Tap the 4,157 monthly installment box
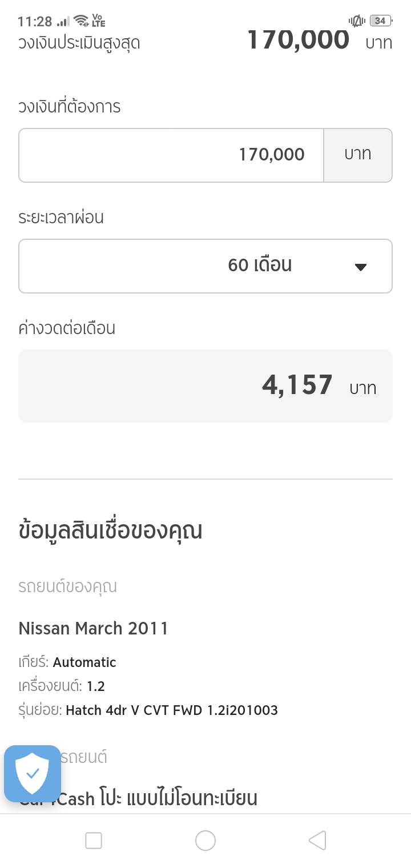This screenshot has width=411, height=868. pyautogui.click(x=205, y=386)
